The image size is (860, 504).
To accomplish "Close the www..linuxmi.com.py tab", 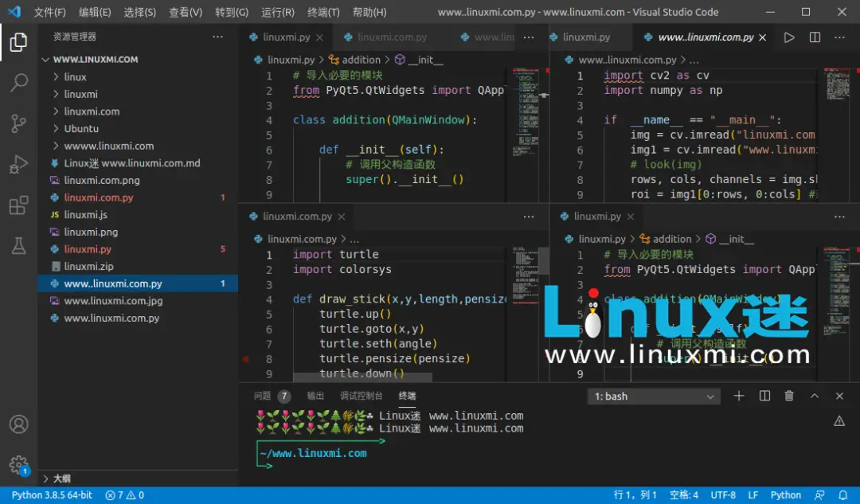I will (x=762, y=37).
